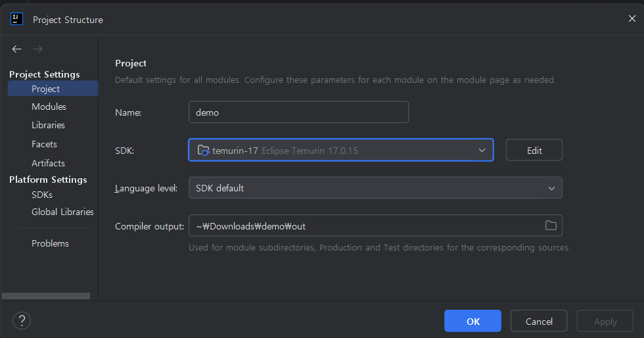Screen dimensions: 644x338
Task: Click the IntelliJ IDEA logo icon
Action: tap(17, 19)
